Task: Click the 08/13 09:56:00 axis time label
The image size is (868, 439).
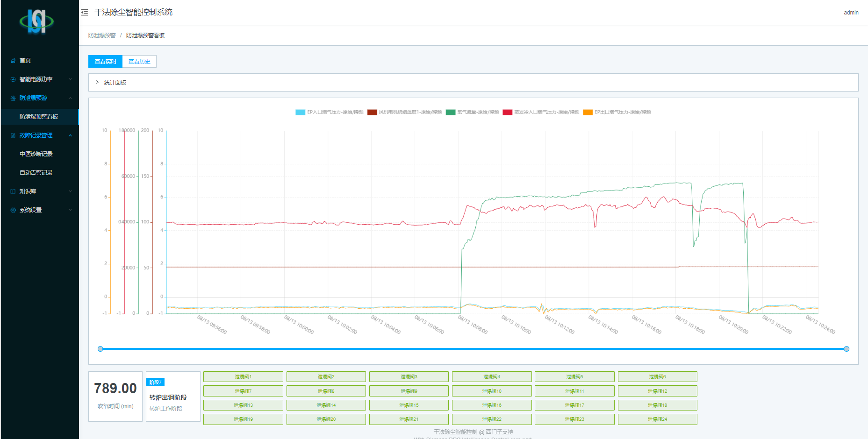Action: pos(212,325)
